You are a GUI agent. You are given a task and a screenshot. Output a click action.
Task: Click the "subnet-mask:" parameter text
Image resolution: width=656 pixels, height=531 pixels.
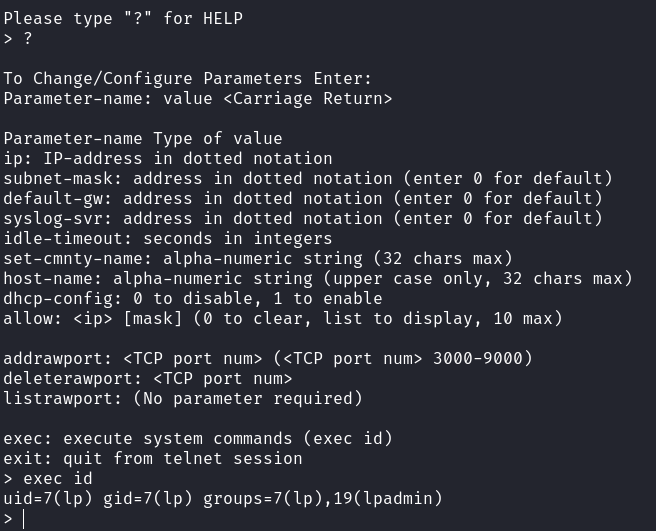tap(57, 178)
